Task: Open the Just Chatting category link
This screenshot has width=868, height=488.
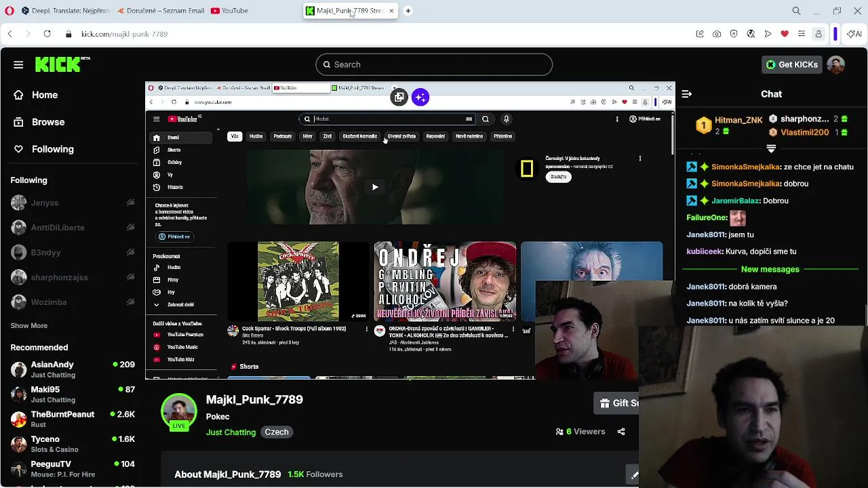Action: (231, 432)
